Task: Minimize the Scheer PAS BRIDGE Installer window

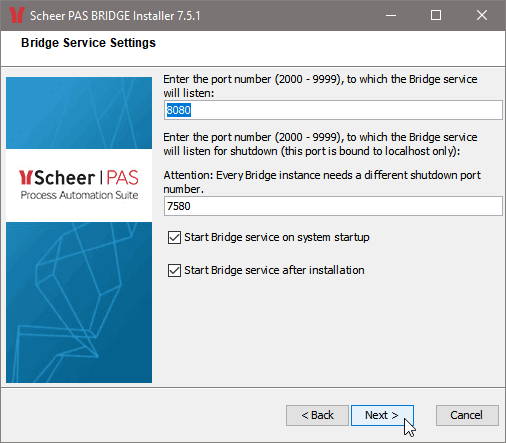Action: click(x=391, y=15)
